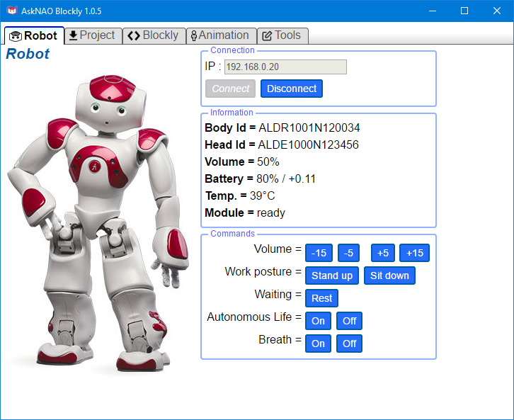The height and width of the screenshot is (420, 514).
Task: Put the robot in Rest mode
Action: 321,298
